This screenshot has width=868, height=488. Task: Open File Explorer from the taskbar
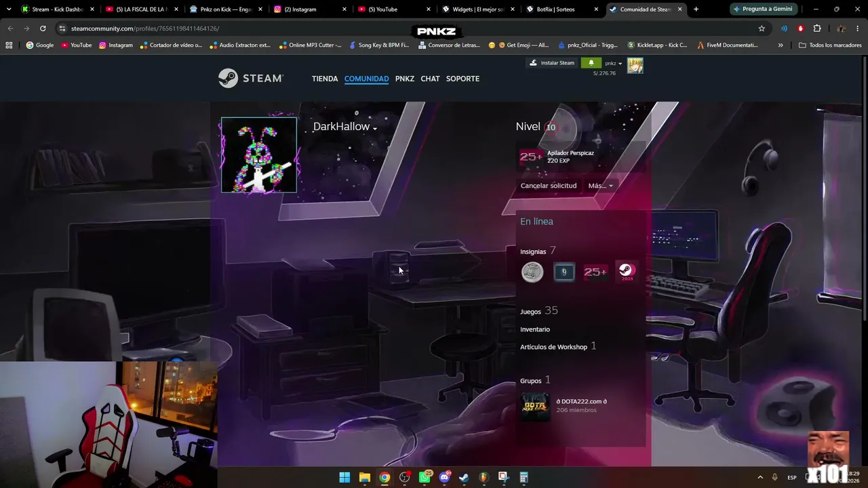[x=364, y=477]
